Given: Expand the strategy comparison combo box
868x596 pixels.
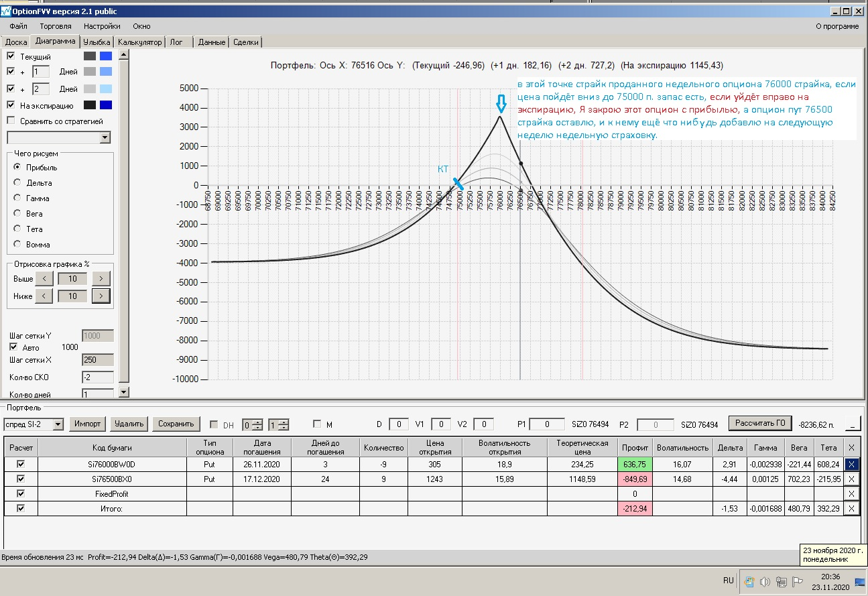Looking at the screenshot, I should tap(105, 137).
